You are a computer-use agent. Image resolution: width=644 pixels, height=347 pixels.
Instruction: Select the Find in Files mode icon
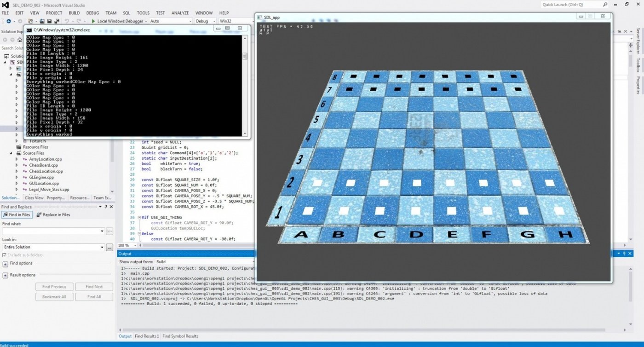point(17,214)
